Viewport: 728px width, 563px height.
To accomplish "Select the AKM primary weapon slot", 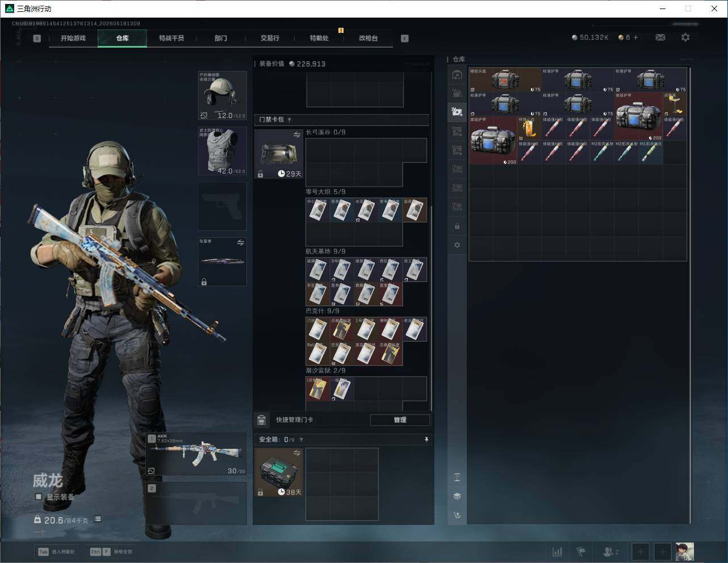I will pyautogui.click(x=196, y=454).
